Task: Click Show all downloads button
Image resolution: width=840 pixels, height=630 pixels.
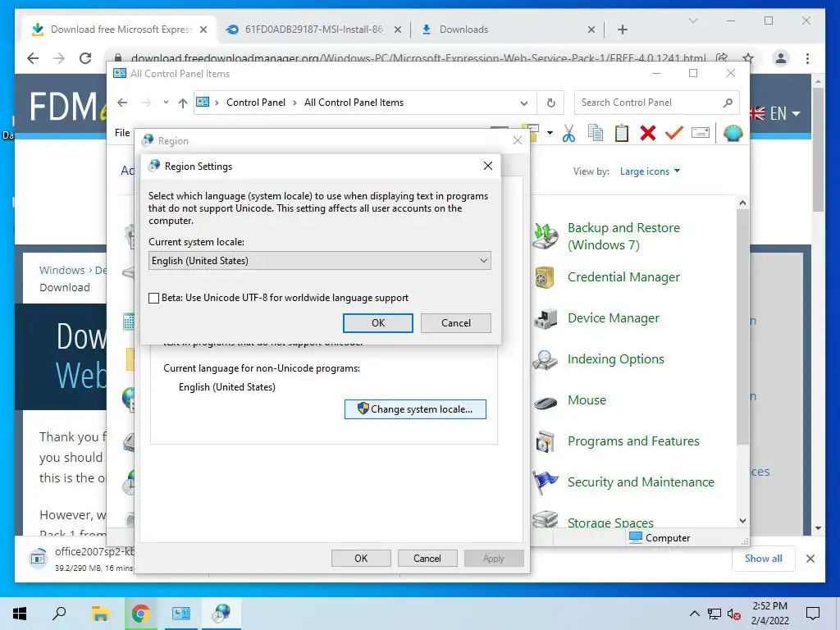Action: [764, 559]
